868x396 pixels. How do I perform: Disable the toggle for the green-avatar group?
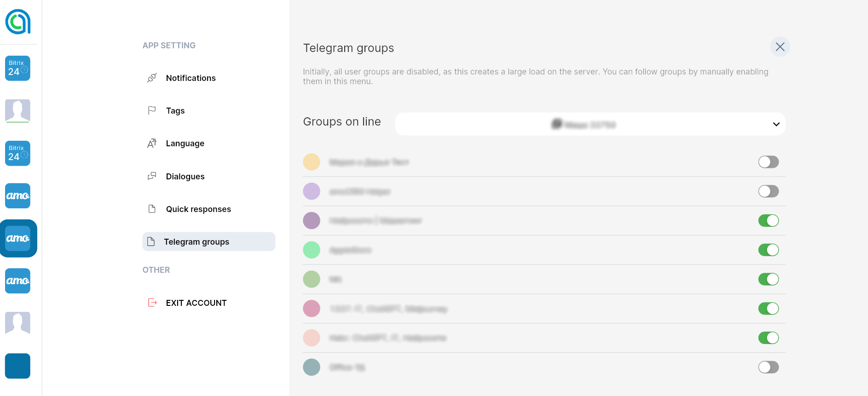(x=768, y=250)
